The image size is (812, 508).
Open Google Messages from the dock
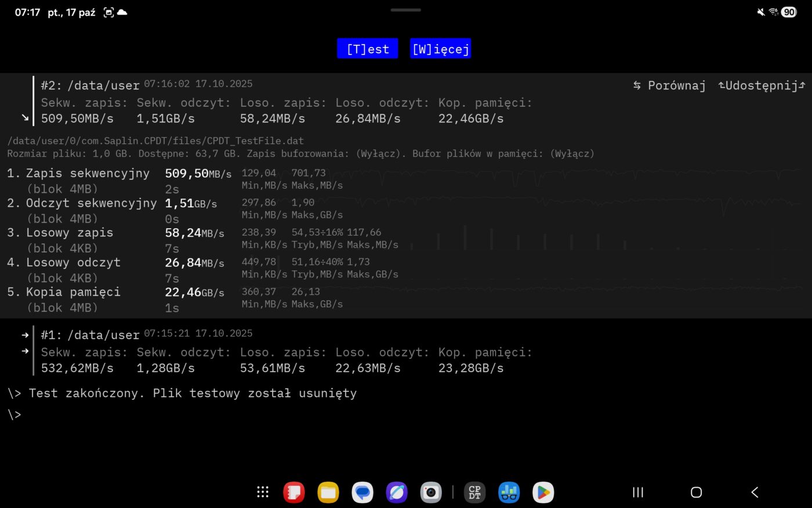(362, 492)
